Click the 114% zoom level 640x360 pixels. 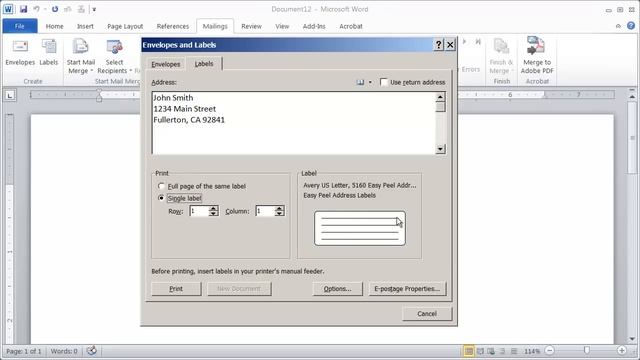point(532,351)
